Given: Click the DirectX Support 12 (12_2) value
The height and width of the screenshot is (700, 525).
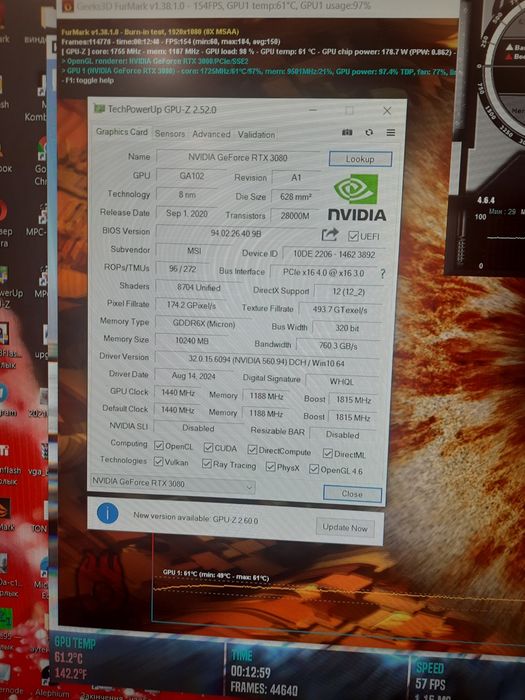Looking at the screenshot, I should 348,292.
